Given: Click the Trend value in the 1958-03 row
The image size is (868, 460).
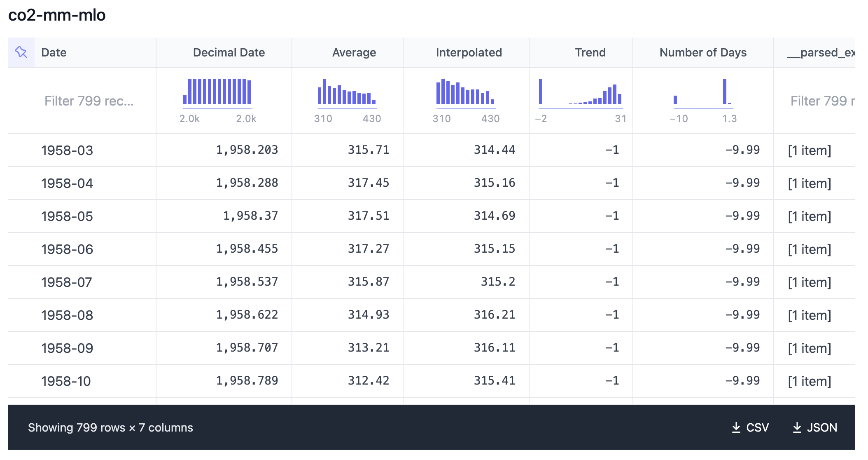Looking at the screenshot, I should 612,150.
